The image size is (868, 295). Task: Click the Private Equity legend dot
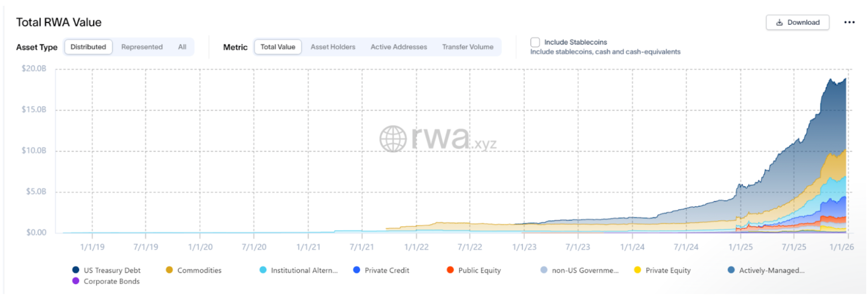click(x=638, y=270)
